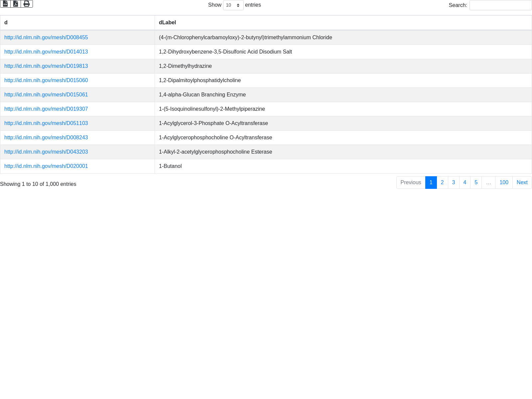Open the mesh D008455 link

coord(46,38)
